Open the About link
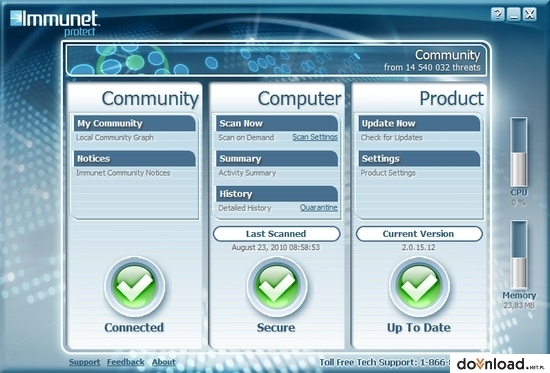Screen dimensions: 550x373 click(x=163, y=362)
